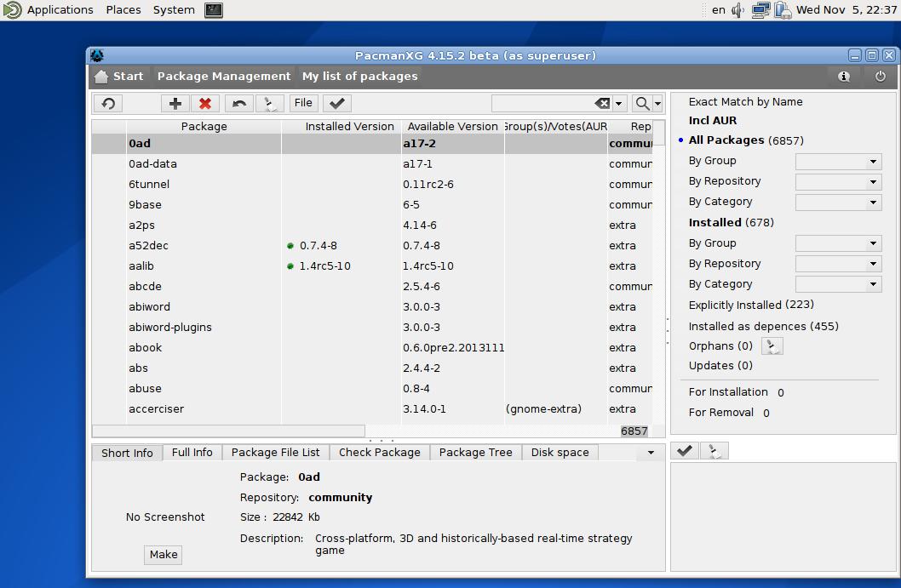This screenshot has width=901, height=588.
Task: Select the Installed (678) filter
Action: (731, 223)
